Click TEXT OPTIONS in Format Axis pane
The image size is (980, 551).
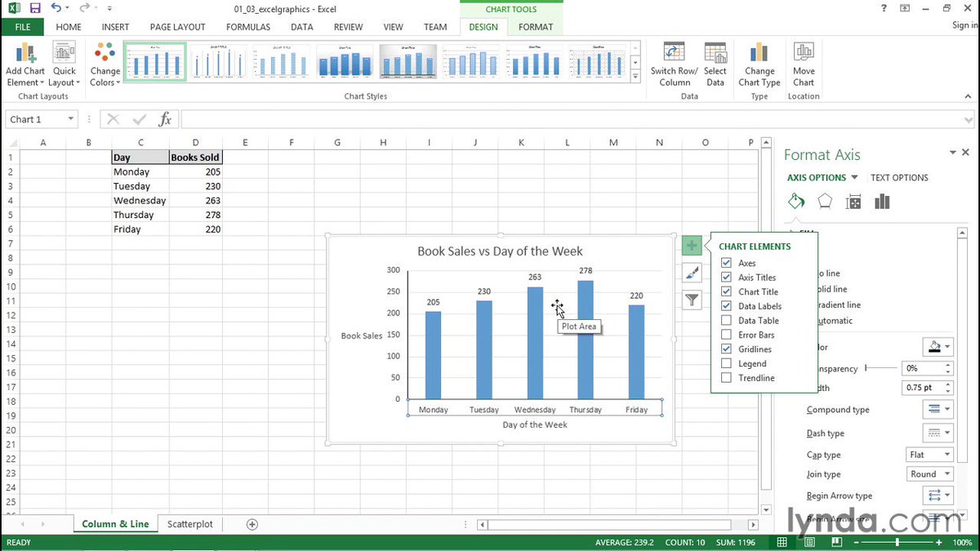(899, 177)
